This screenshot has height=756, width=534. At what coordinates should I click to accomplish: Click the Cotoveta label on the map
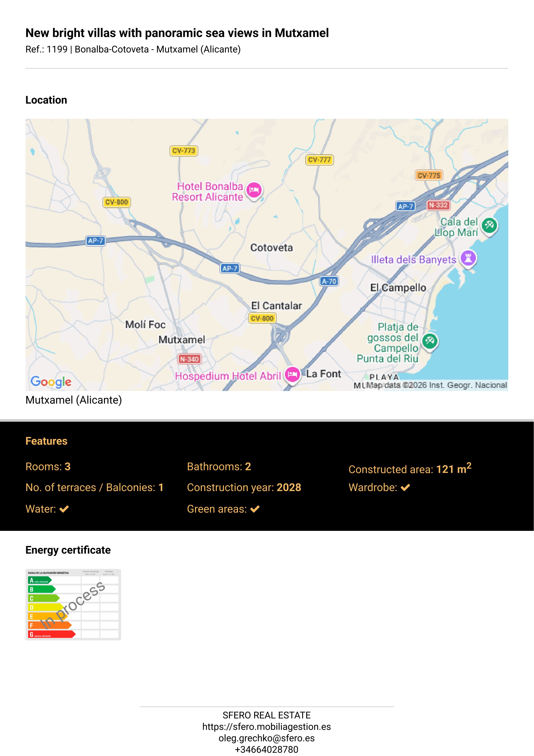[271, 248]
